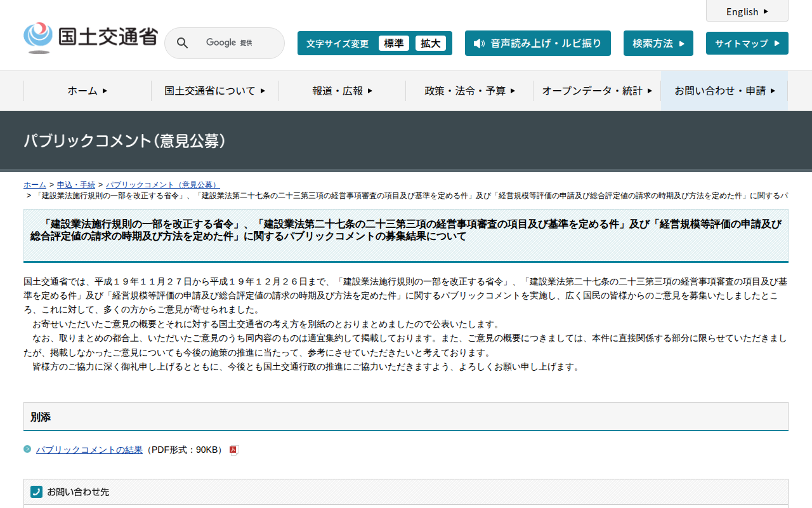Follow the 申込・手続 breadcrumb link
This screenshot has height=508, width=812.
click(x=76, y=185)
